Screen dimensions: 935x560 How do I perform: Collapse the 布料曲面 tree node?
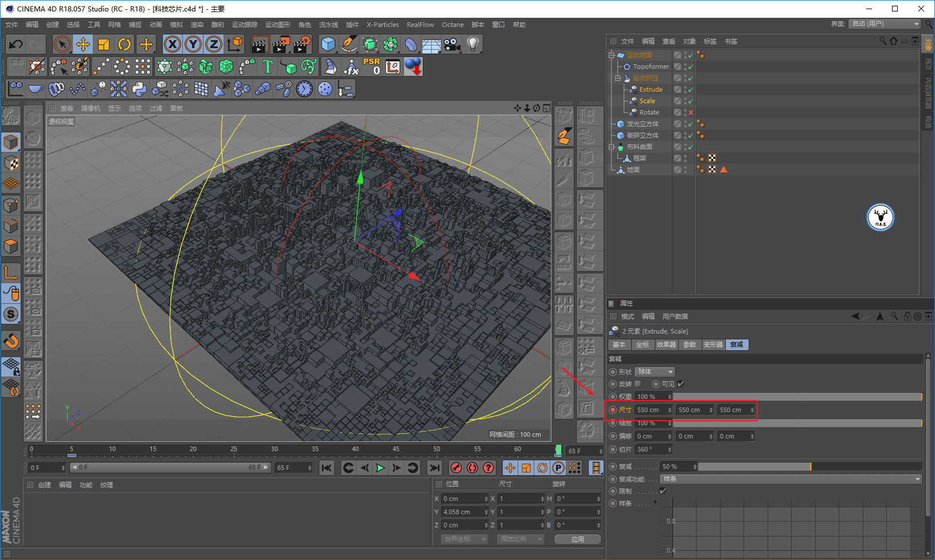612,147
